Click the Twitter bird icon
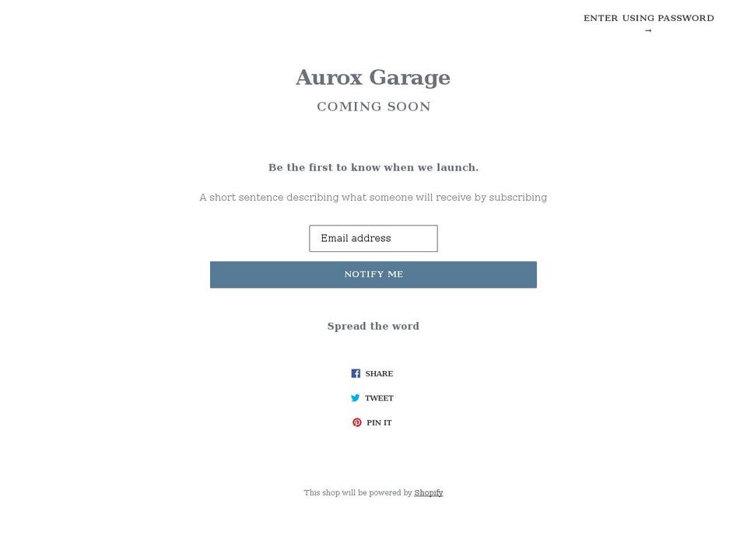The height and width of the screenshot is (560, 747). click(356, 398)
